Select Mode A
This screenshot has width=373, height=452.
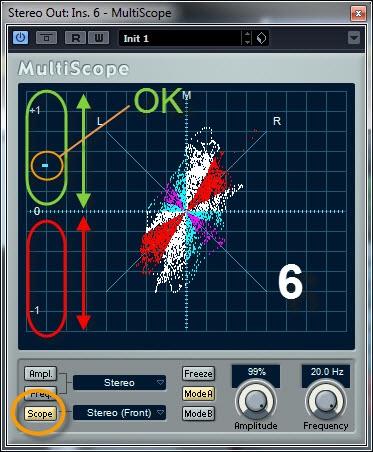[198, 394]
